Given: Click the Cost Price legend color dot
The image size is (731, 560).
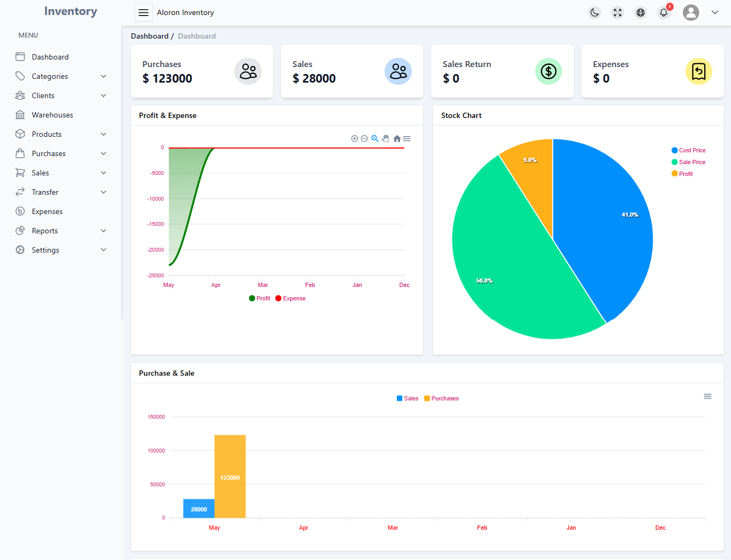Looking at the screenshot, I should [x=675, y=150].
